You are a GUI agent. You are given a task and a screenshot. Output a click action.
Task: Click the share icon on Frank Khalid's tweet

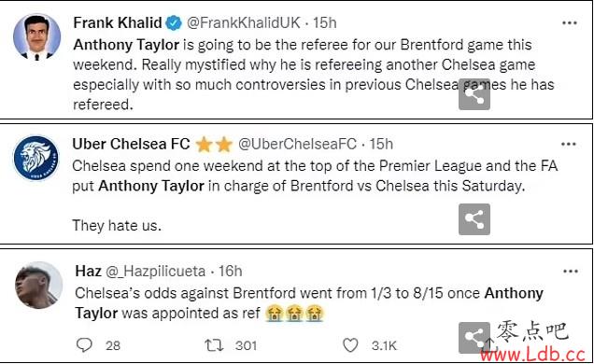pyautogui.click(x=474, y=94)
